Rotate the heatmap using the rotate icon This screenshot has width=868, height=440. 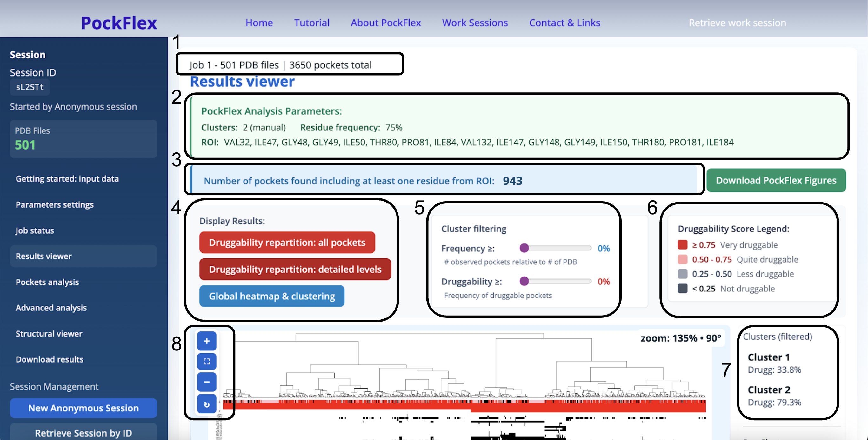[x=207, y=404]
